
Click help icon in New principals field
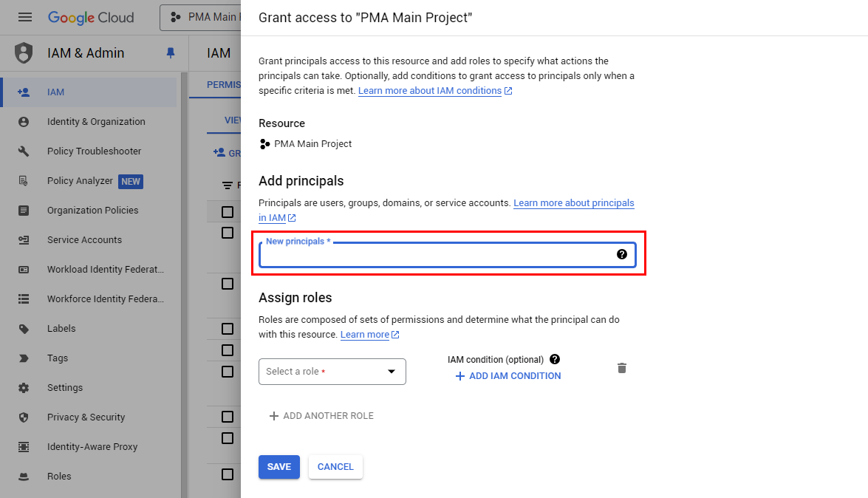coord(622,254)
